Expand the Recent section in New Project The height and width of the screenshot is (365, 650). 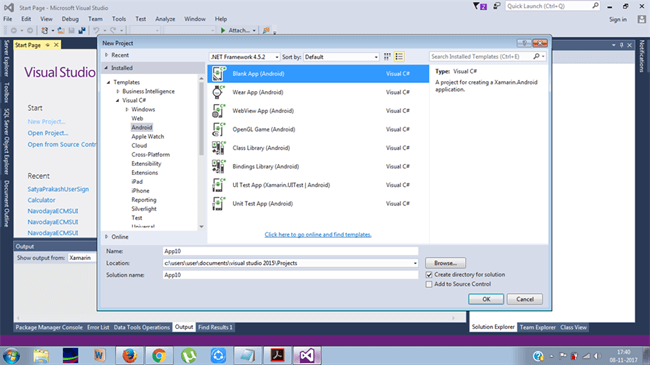[x=107, y=55]
